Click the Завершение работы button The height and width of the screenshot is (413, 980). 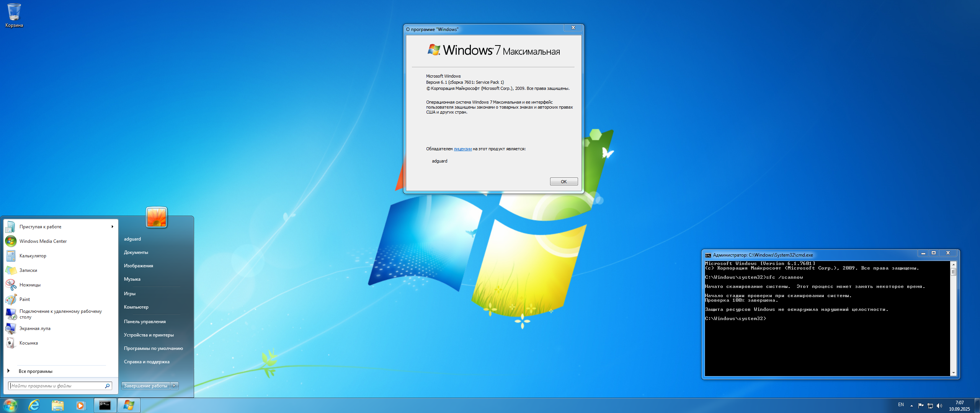tap(146, 386)
